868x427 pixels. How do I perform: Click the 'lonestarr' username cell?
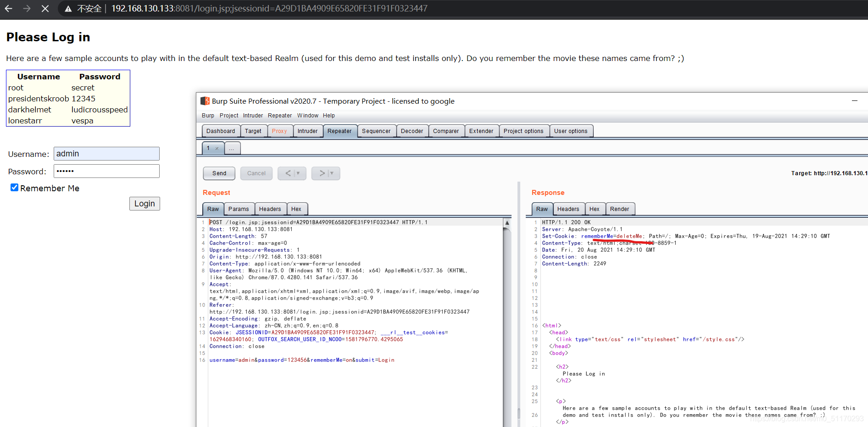[25, 121]
